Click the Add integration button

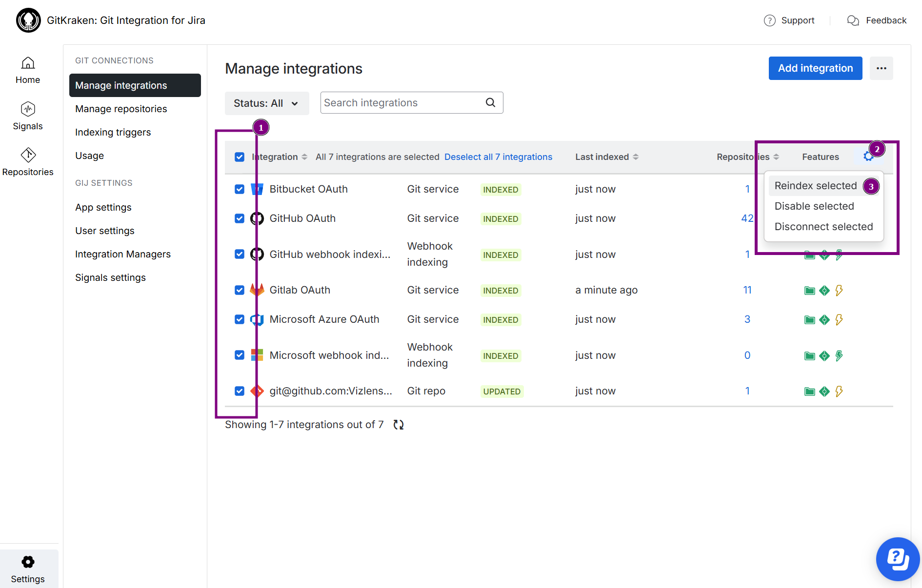click(815, 68)
